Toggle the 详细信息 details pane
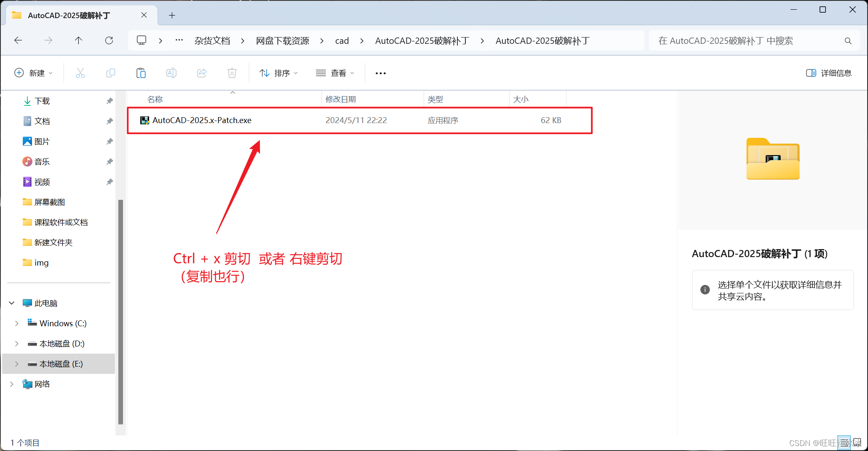The height and width of the screenshot is (451, 868). (x=829, y=73)
